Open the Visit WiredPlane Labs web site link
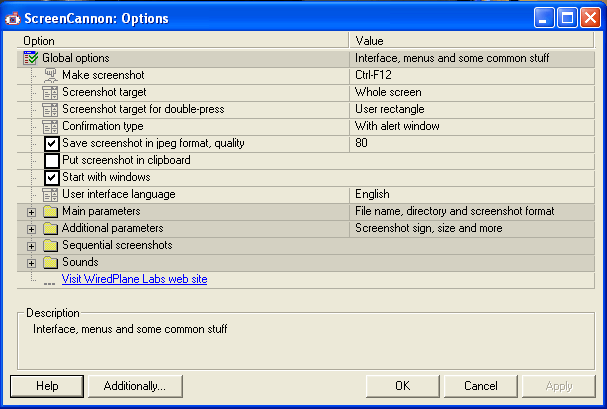Image resolution: width=607 pixels, height=409 pixels. pyautogui.click(x=134, y=279)
